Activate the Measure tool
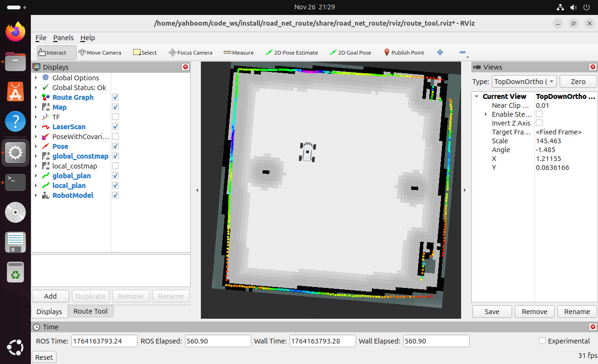598x364 pixels. point(239,53)
